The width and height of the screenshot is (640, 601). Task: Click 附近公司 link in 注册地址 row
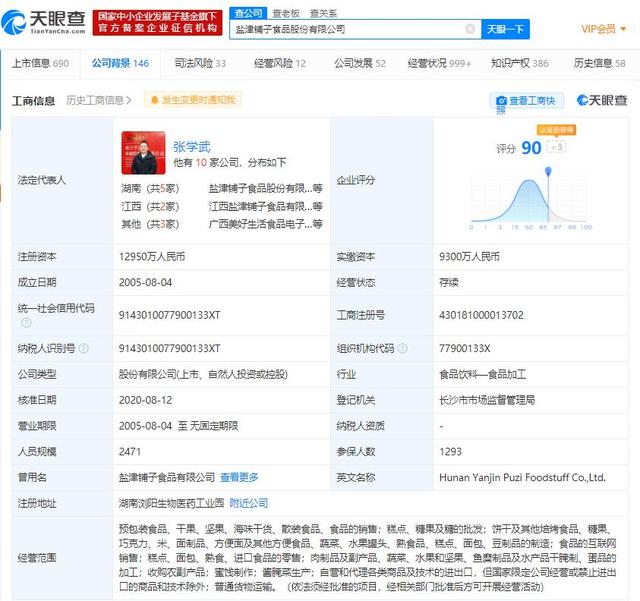249,503
